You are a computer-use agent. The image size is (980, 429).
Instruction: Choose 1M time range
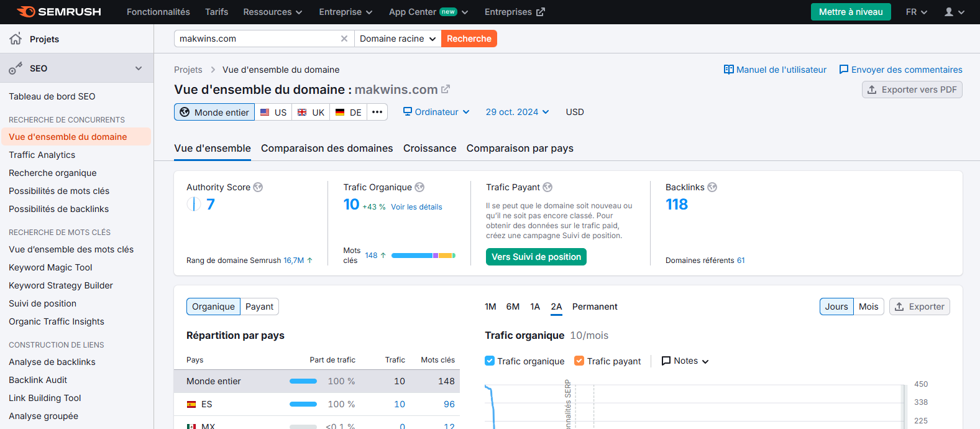click(x=490, y=307)
